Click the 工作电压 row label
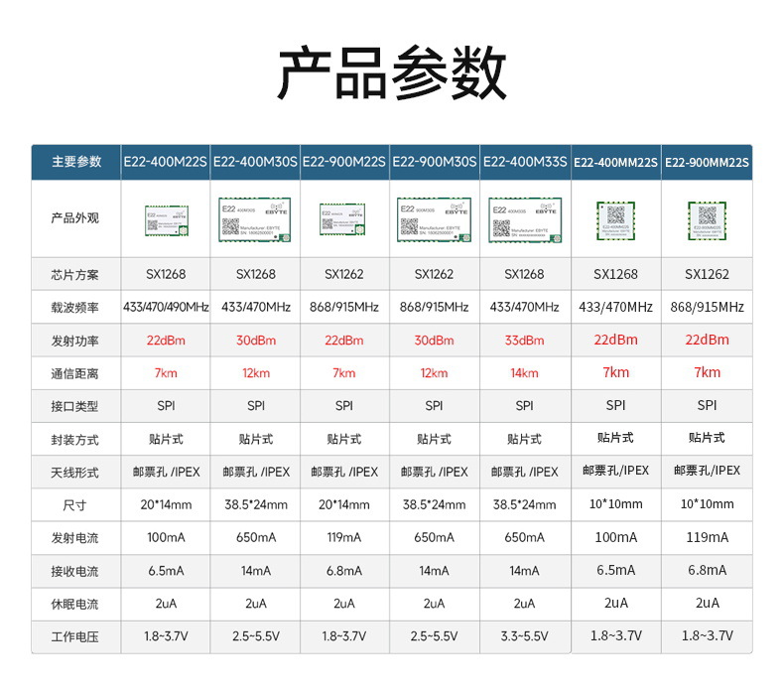The image size is (784, 693). click(75, 637)
